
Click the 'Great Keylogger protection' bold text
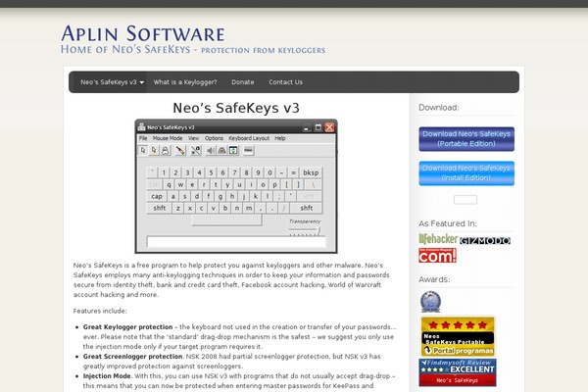(x=127, y=327)
